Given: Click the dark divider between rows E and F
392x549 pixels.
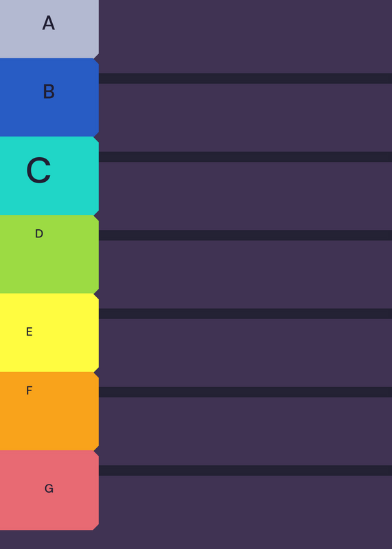Looking at the screenshot, I should pos(245,392).
